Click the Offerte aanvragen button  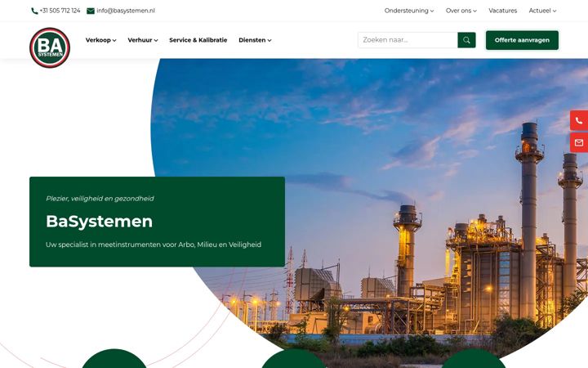(x=522, y=40)
